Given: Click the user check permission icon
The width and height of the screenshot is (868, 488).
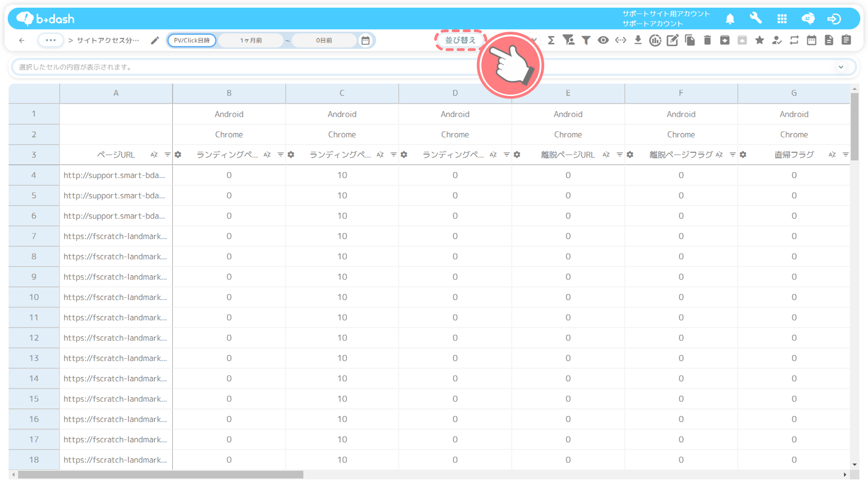Looking at the screenshot, I should click(777, 40).
